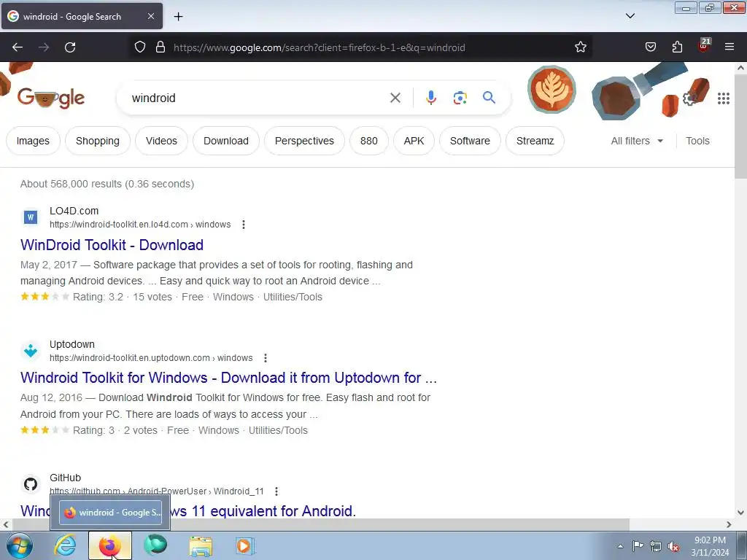This screenshot has height=560, width=747.
Task: Select the Download filter chip
Action: 226,141
